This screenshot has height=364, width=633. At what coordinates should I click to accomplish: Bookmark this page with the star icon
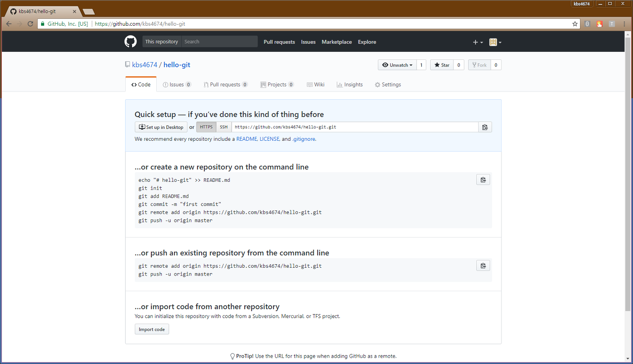575,24
